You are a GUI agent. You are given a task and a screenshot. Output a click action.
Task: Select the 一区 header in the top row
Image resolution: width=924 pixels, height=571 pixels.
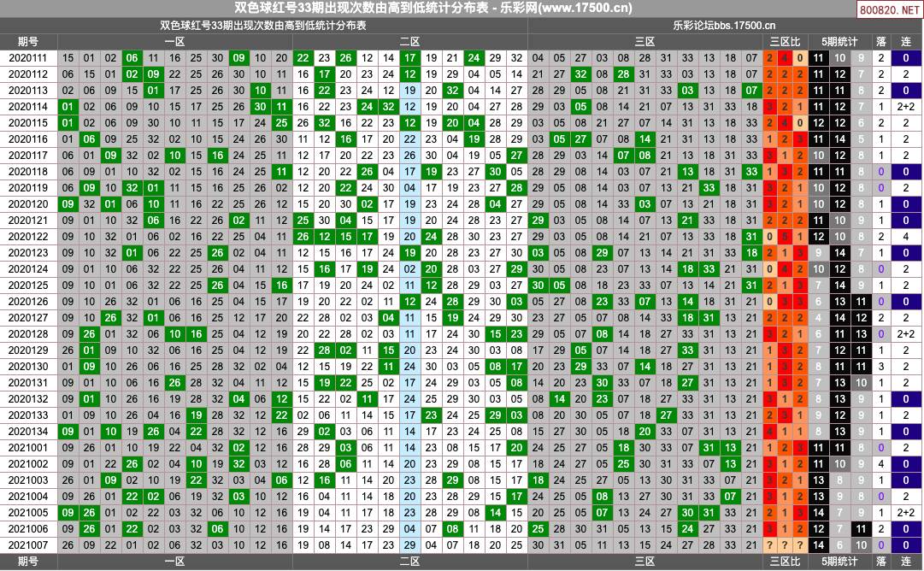pyautogui.click(x=175, y=42)
